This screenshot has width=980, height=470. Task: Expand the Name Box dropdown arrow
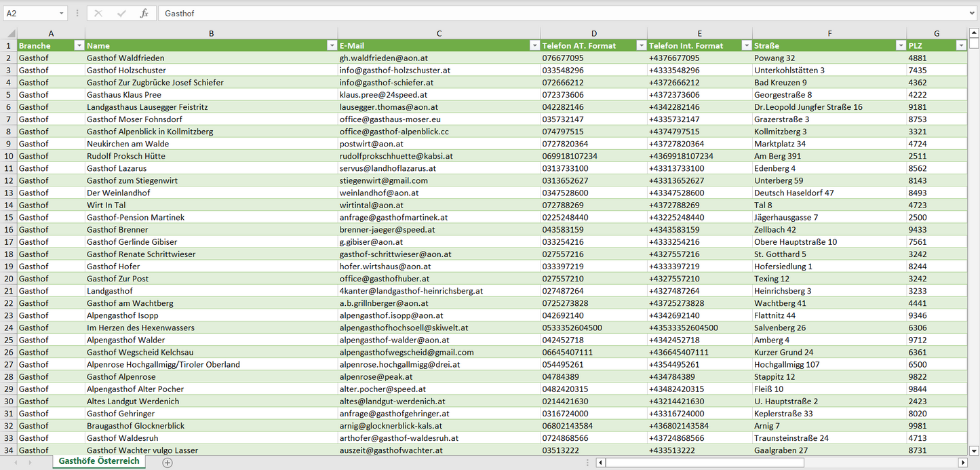[x=61, y=14]
